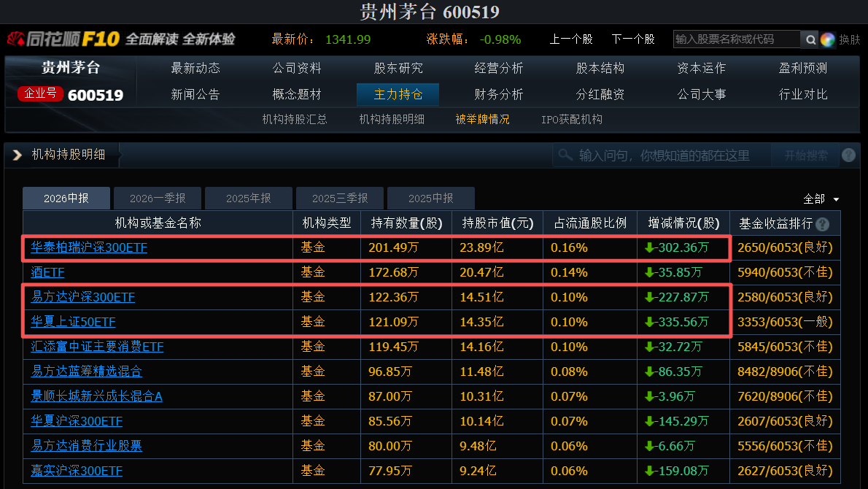This screenshot has width=868, height=489.
Task: Open the 分红融资 menu
Action: pos(600,95)
